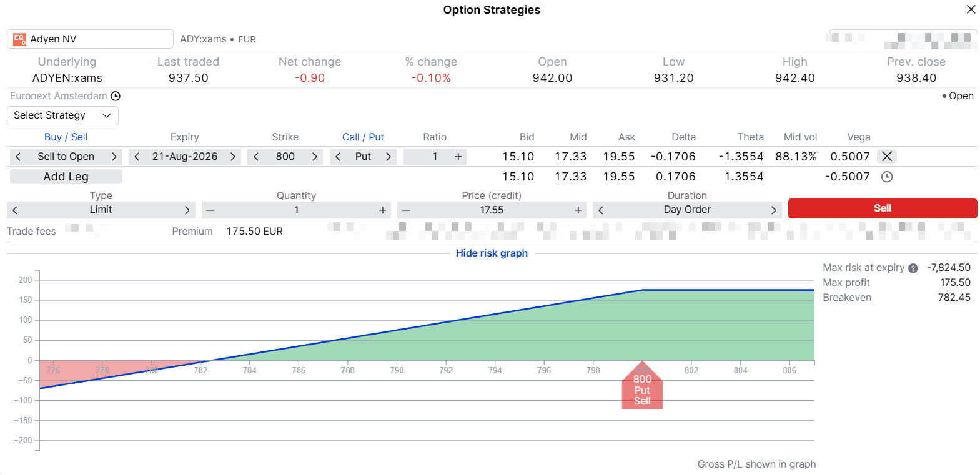
Task: Open the Select Strategy dropdown
Action: coord(62,115)
